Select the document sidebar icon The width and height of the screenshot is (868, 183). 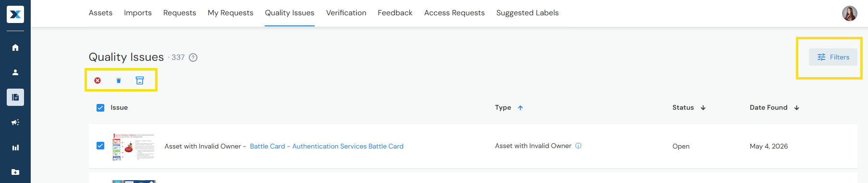(15, 97)
